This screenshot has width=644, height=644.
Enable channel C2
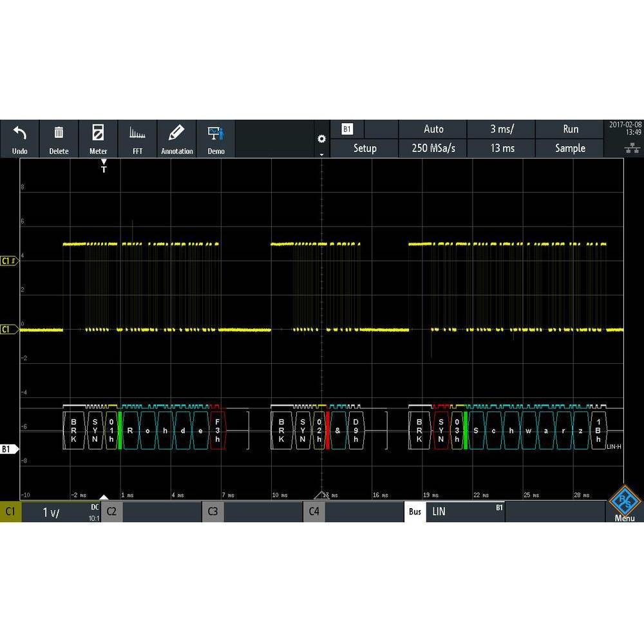pyautogui.click(x=111, y=511)
